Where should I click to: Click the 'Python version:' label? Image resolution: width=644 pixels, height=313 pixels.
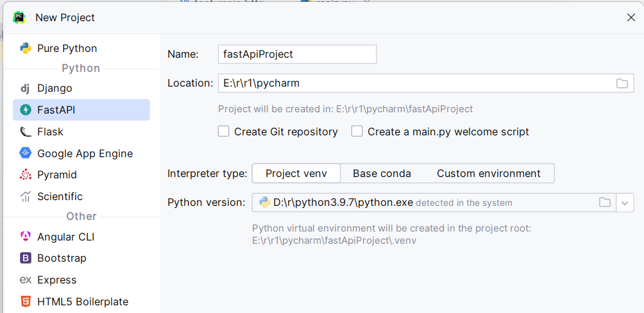coord(207,203)
